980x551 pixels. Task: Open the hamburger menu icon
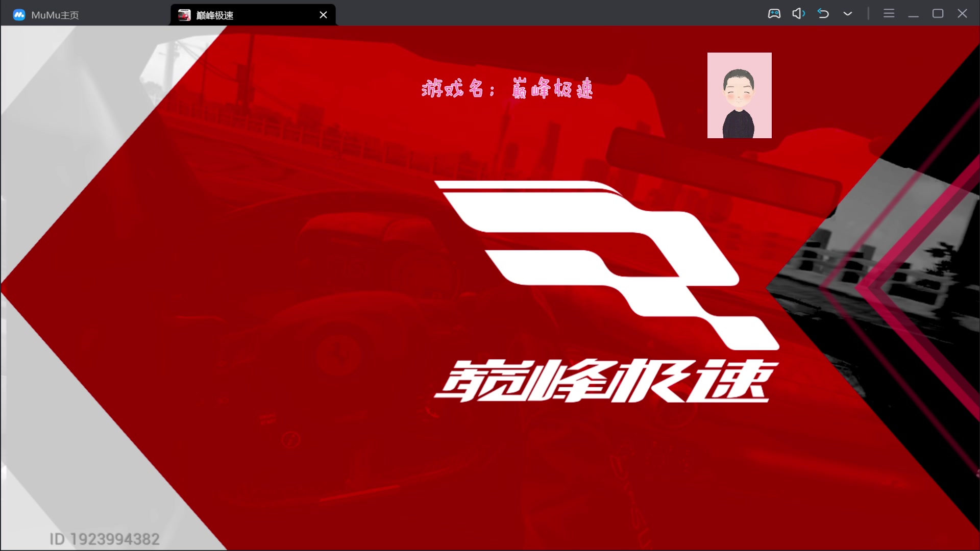889,14
